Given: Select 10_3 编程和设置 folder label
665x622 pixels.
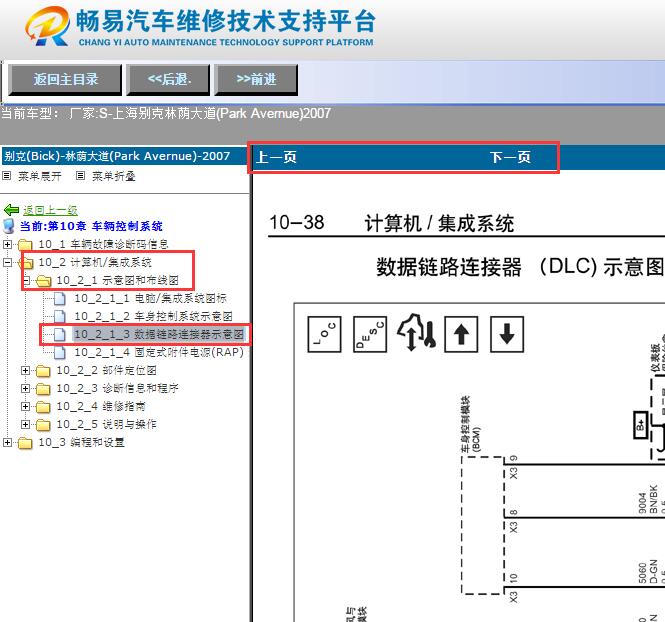Looking at the screenshot, I should 81,443.
